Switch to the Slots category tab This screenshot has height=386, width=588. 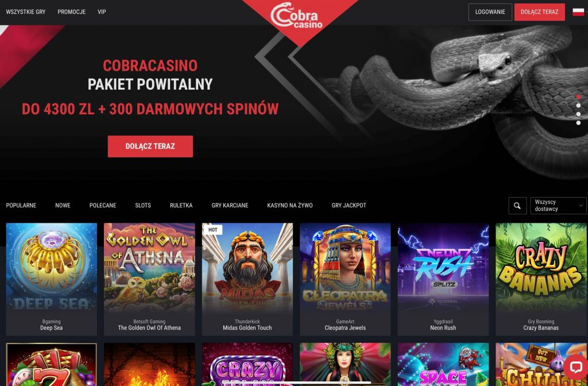143,206
